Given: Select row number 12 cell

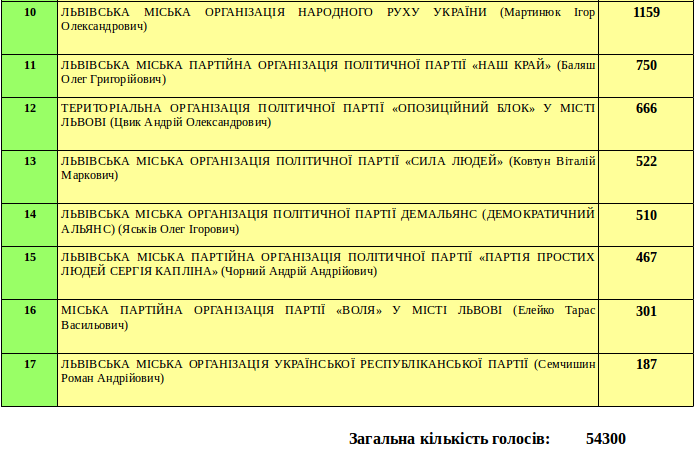Looking at the screenshot, I should 30,124.
